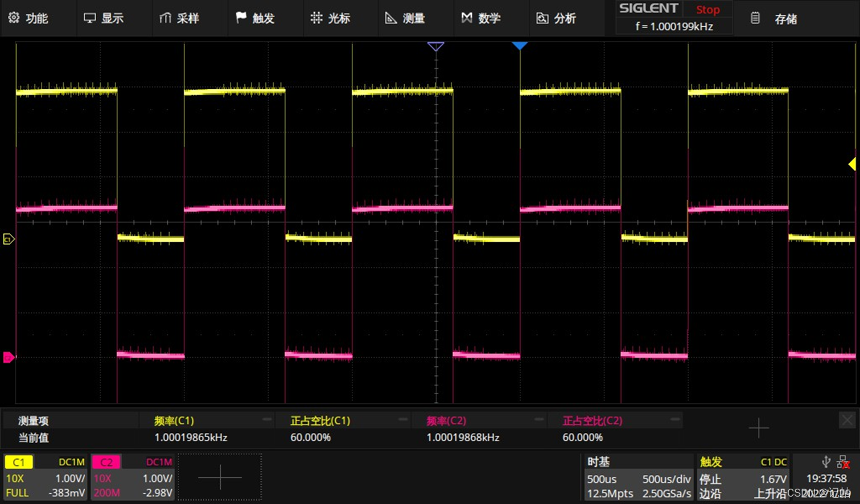Click the pink C2 ground level marker
The image size is (860, 504).
pyautogui.click(x=9, y=357)
